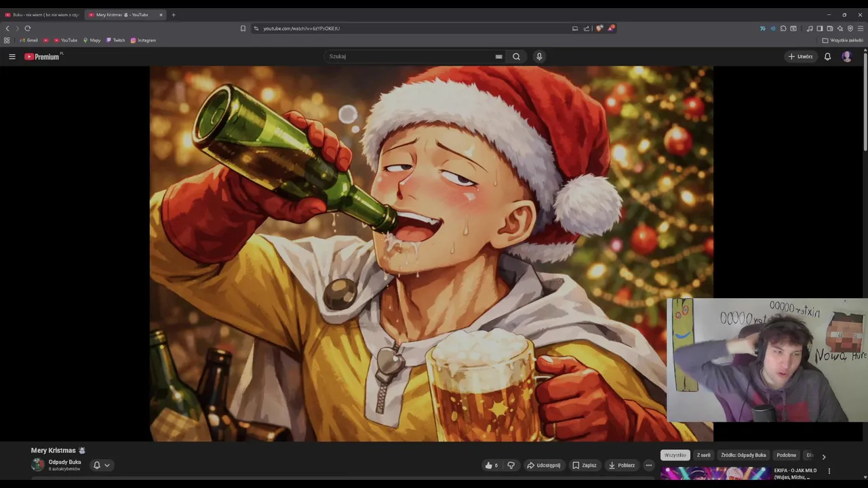The width and height of the screenshot is (868, 488).
Task: Open the account avatar menu
Action: [x=846, y=56]
